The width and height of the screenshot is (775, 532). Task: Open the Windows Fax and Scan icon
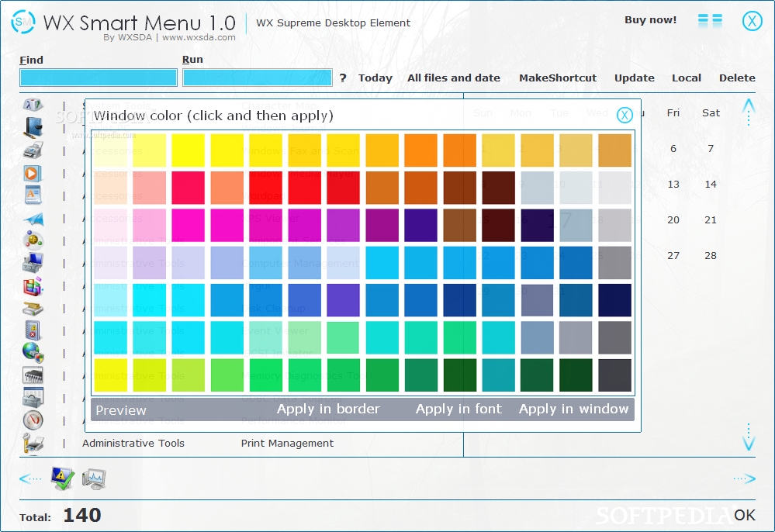point(33,150)
